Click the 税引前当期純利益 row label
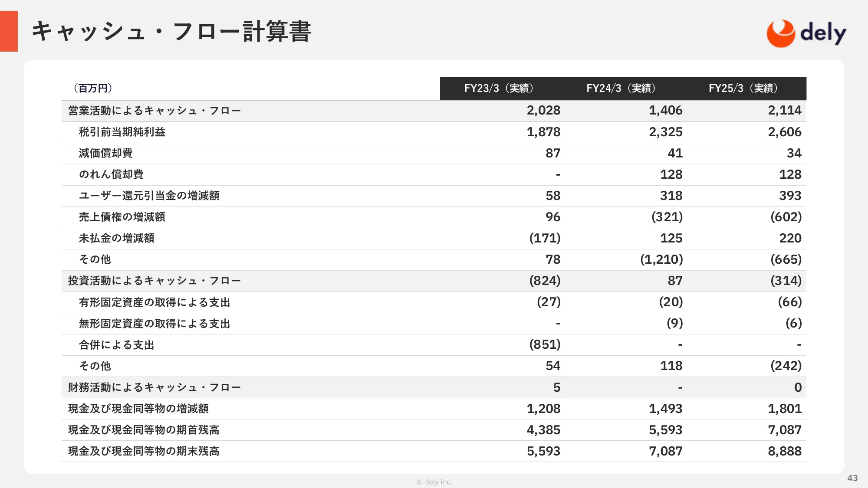Viewport: 868px width, 488px height. (122, 132)
